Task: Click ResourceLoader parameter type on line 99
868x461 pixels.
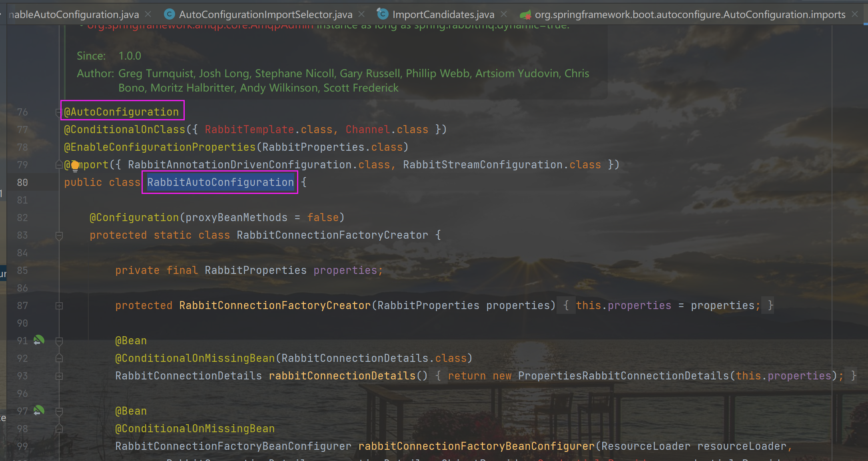Action: 646,446
